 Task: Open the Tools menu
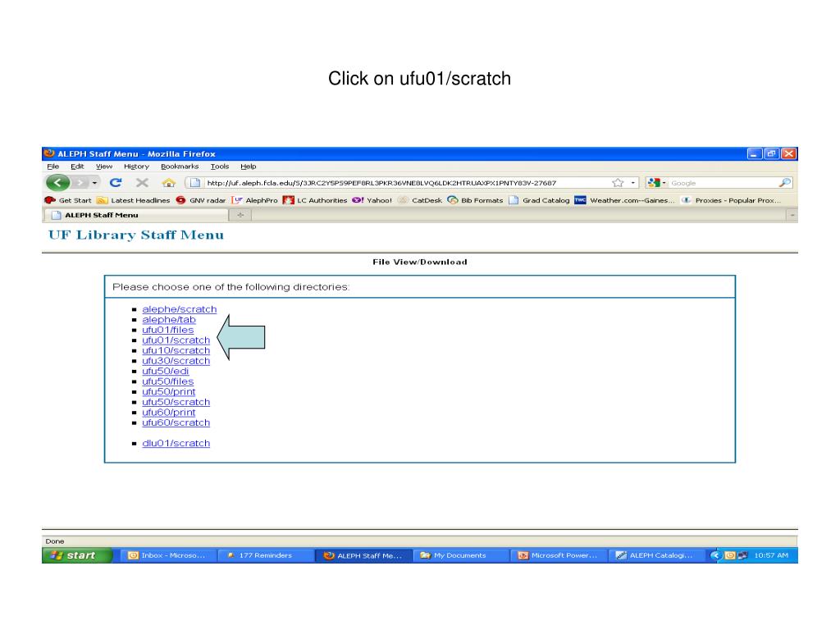(220, 167)
